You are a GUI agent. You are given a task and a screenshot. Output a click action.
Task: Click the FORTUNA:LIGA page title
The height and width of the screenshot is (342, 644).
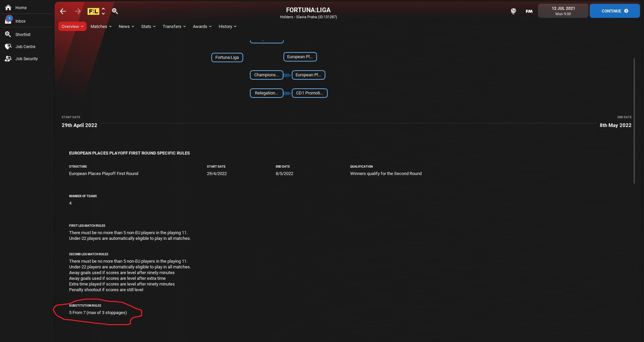308,10
